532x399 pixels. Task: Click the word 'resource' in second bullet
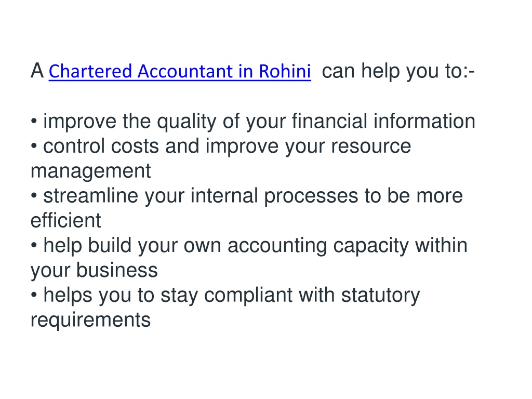click(371, 146)
